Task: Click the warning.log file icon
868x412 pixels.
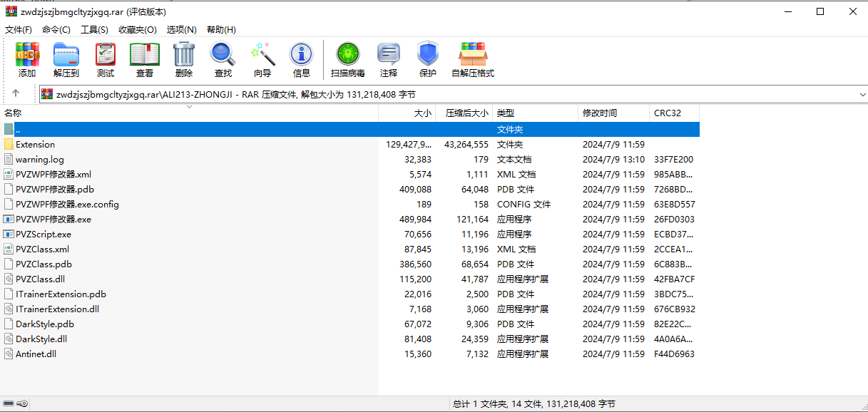Action: tap(9, 160)
